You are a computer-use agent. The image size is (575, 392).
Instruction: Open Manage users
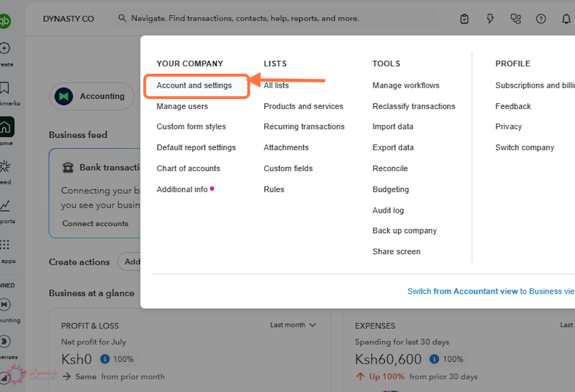pyautogui.click(x=182, y=106)
